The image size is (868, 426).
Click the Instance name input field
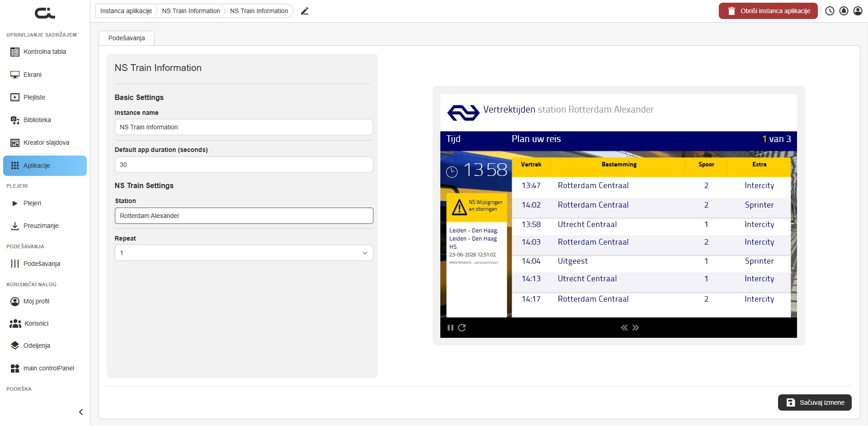coord(244,127)
